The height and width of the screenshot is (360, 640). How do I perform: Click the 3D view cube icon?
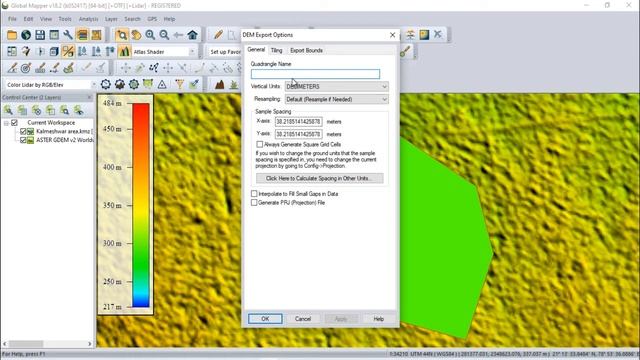point(54,51)
